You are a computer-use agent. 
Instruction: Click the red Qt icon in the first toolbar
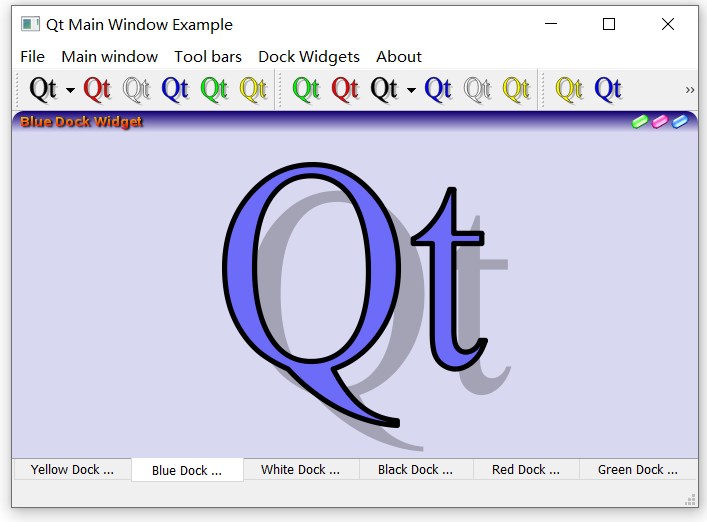tap(97, 89)
